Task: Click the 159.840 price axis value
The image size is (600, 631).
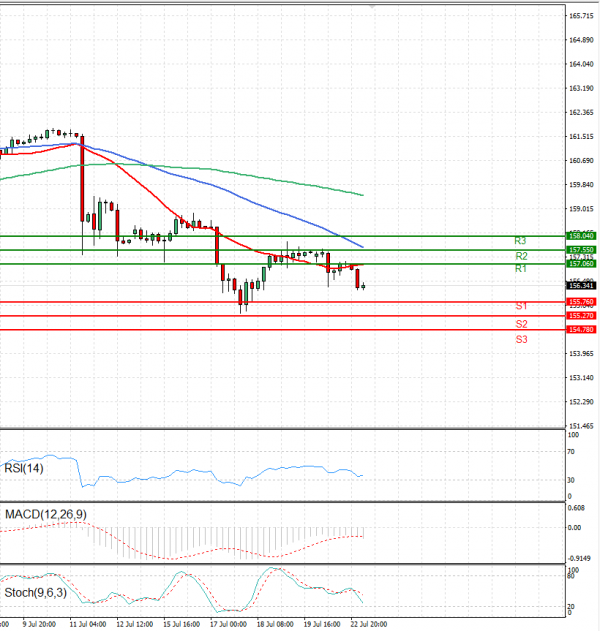Action: tap(581, 185)
